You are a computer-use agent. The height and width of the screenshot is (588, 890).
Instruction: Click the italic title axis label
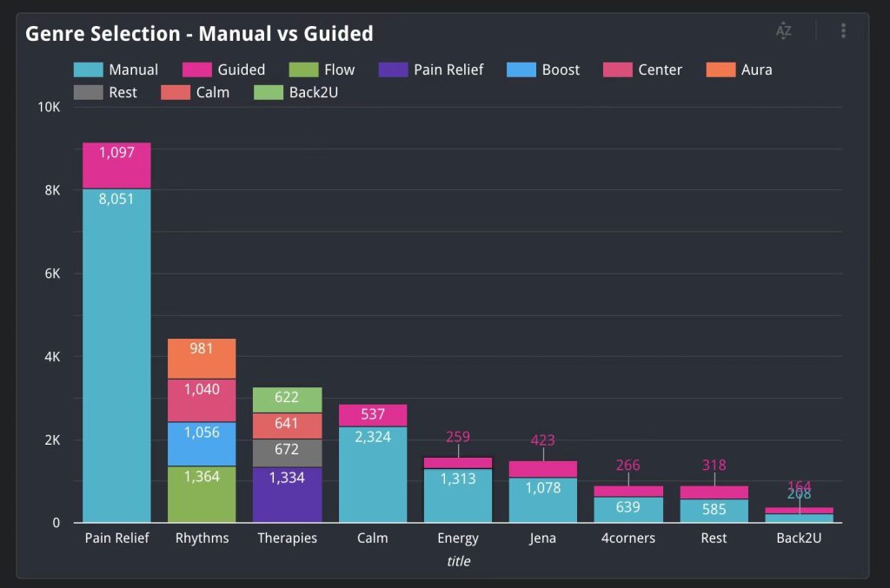[458, 561]
